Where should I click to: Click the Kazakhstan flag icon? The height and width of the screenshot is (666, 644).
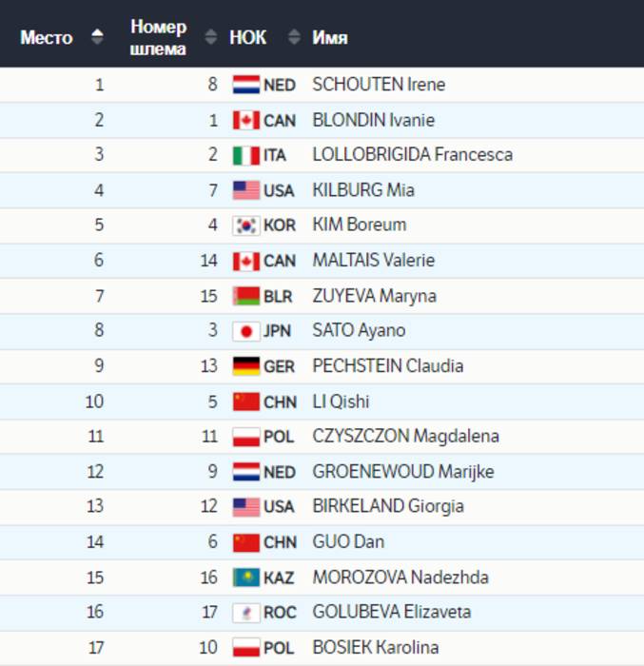click(x=246, y=578)
